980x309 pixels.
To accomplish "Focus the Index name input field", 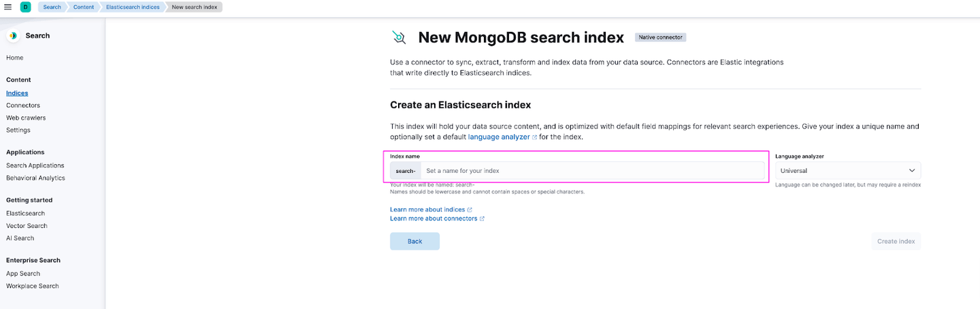I will click(x=592, y=171).
